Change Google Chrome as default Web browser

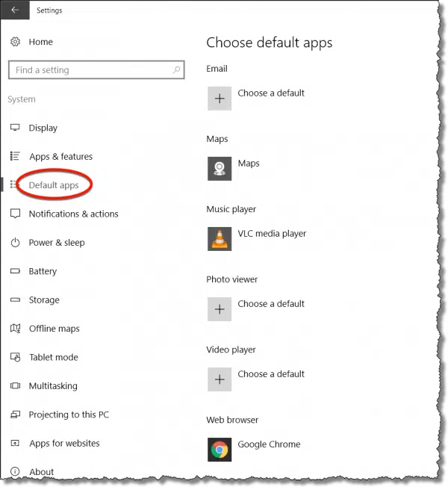(x=269, y=444)
